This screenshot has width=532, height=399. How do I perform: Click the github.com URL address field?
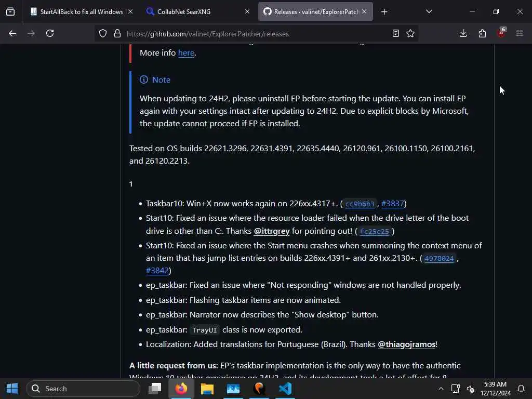pyautogui.click(x=256, y=34)
